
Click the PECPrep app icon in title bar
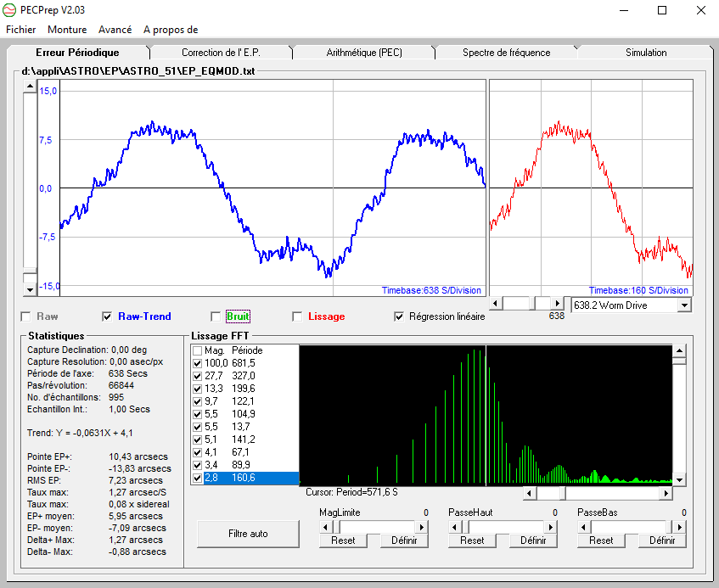[x=9, y=10]
